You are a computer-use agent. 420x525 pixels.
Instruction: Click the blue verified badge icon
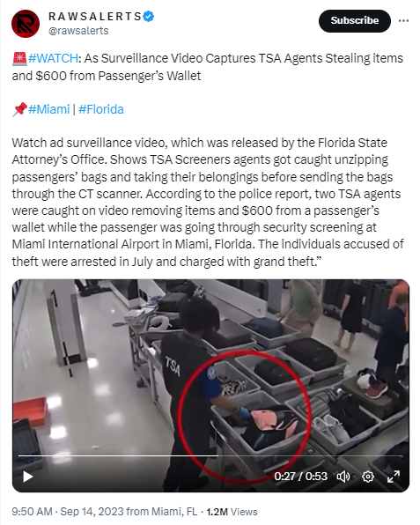tap(149, 16)
